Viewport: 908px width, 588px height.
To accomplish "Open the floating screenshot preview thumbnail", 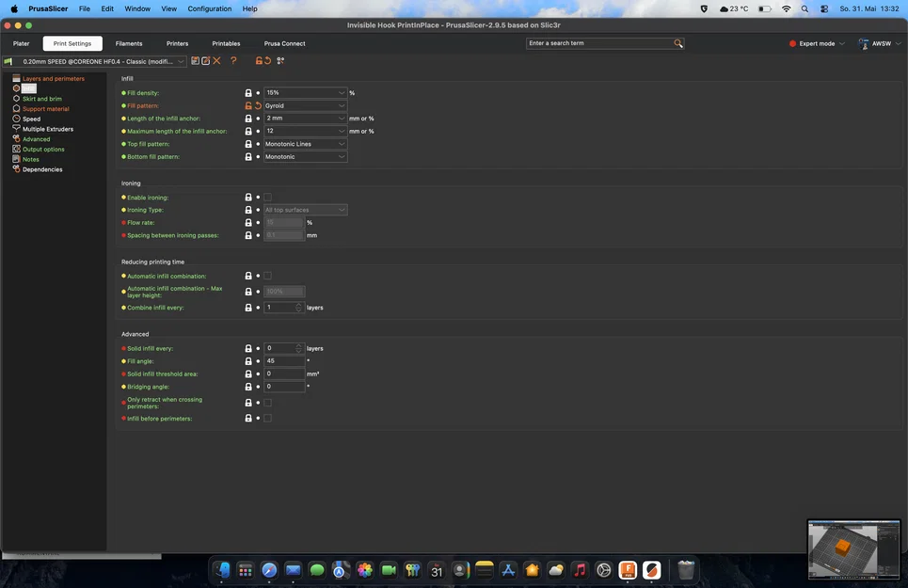I will coord(854,549).
